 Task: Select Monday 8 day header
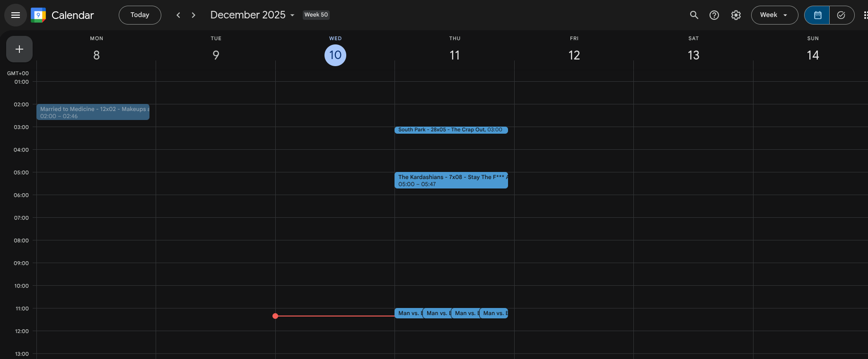pyautogui.click(x=96, y=55)
